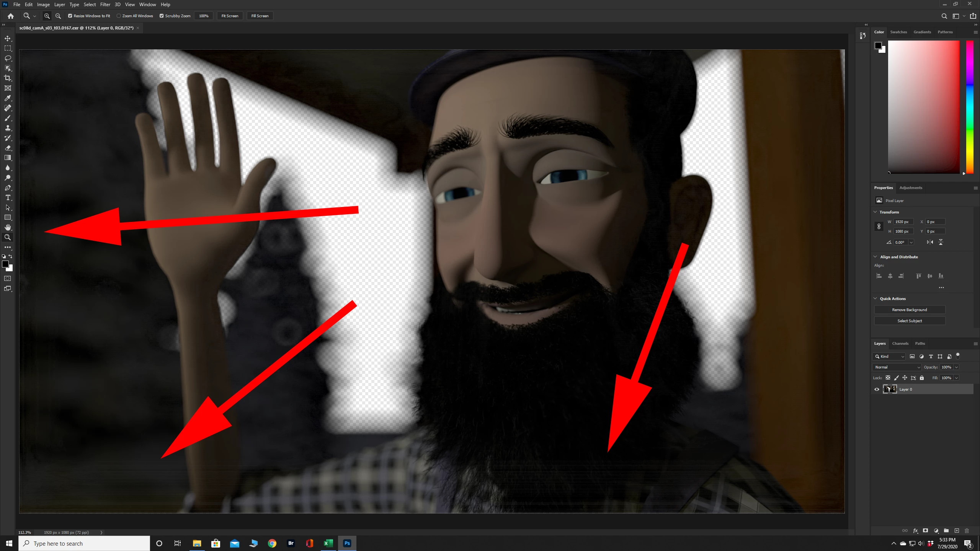Select the Eraser tool

(x=8, y=148)
